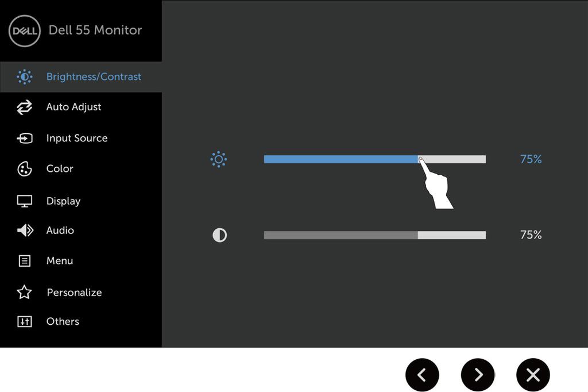Screen dimensions: 588x392
Task: Set brightness using the blue slider bar
Action: 375,159
